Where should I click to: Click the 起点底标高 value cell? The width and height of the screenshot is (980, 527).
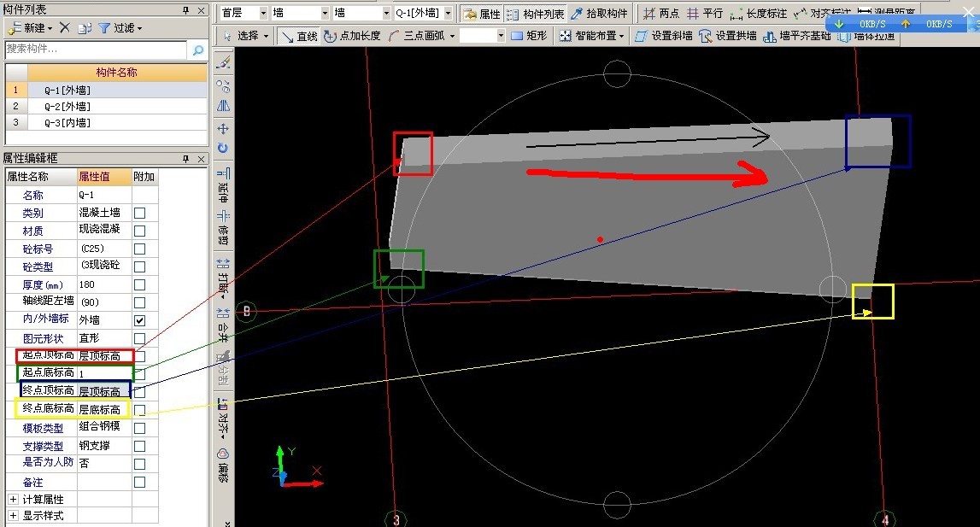click(x=104, y=373)
